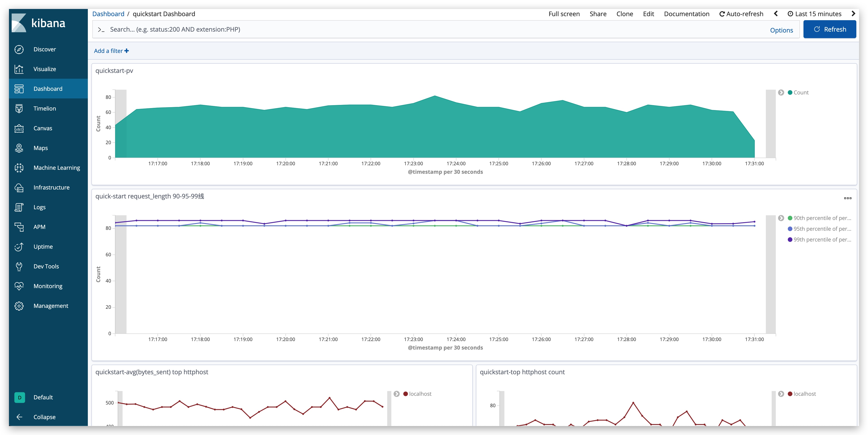Click Share in the top menu
868x435 pixels.
pyautogui.click(x=598, y=14)
